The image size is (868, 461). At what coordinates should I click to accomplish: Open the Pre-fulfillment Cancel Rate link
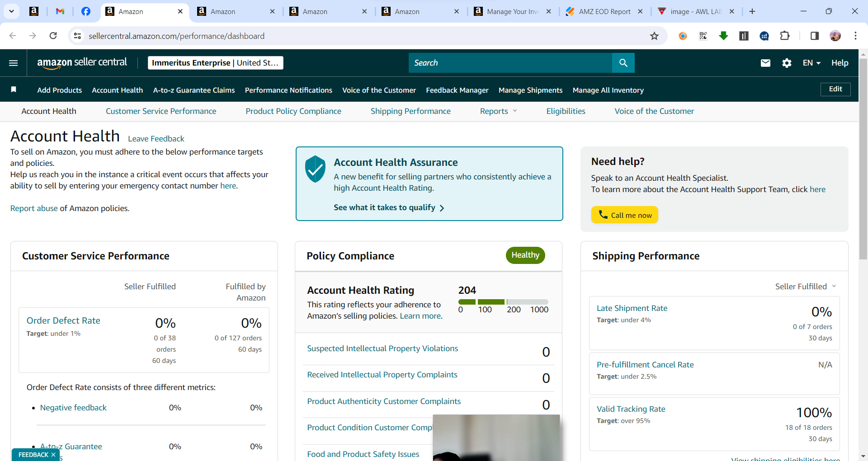click(645, 365)
